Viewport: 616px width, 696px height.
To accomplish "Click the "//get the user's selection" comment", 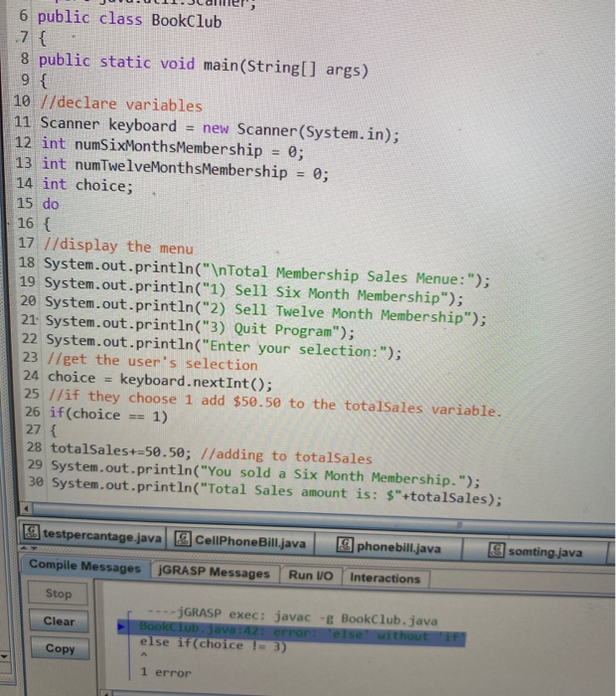I will 153,362.
